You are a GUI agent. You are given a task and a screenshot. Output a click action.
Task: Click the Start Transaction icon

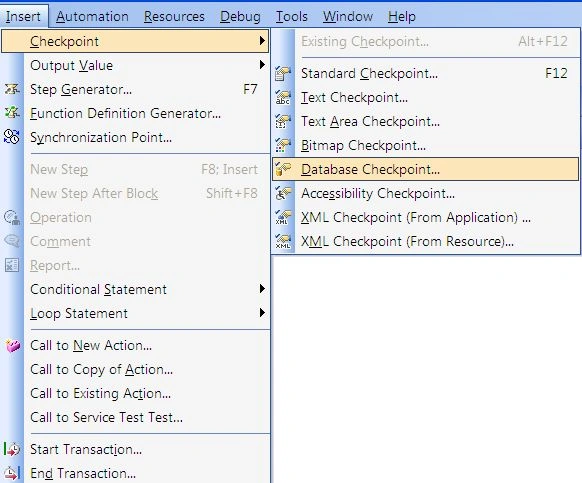pyautogui.click(x=12, y=449)
